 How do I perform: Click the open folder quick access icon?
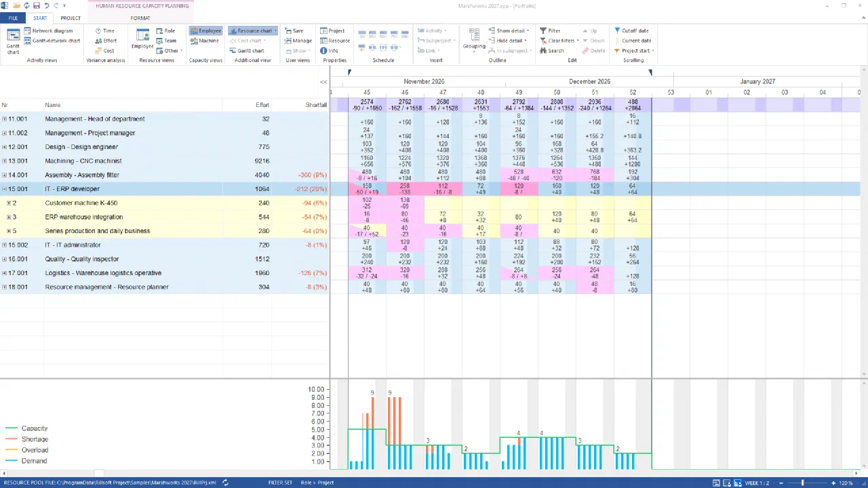click(16, 5)
